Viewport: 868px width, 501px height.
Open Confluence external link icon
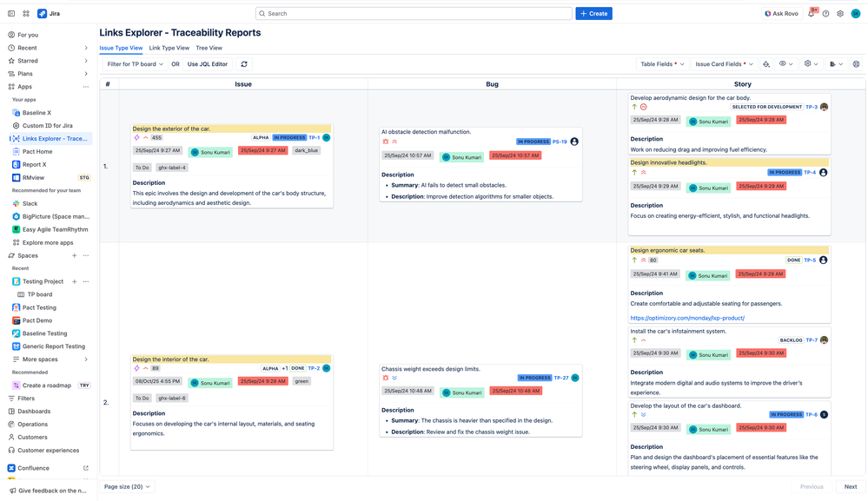[x=86, y=468]
